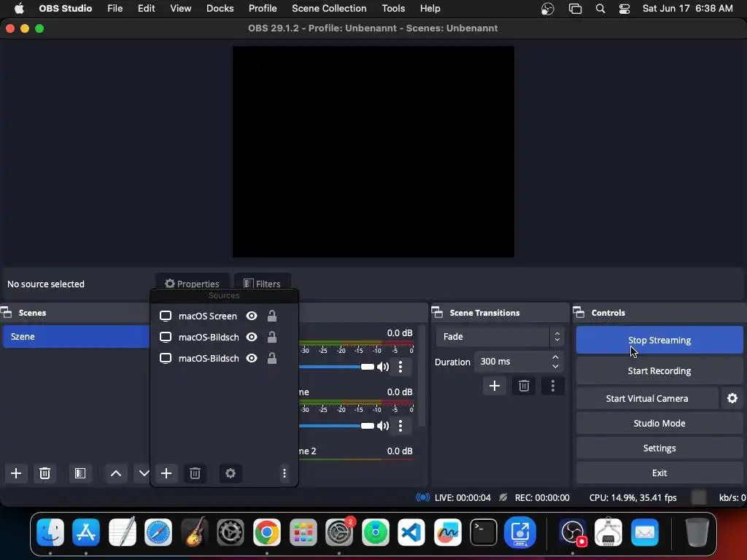Select the Szene scene
The image size is (747, 560).
pyautogui.click(x=76, y=337)
